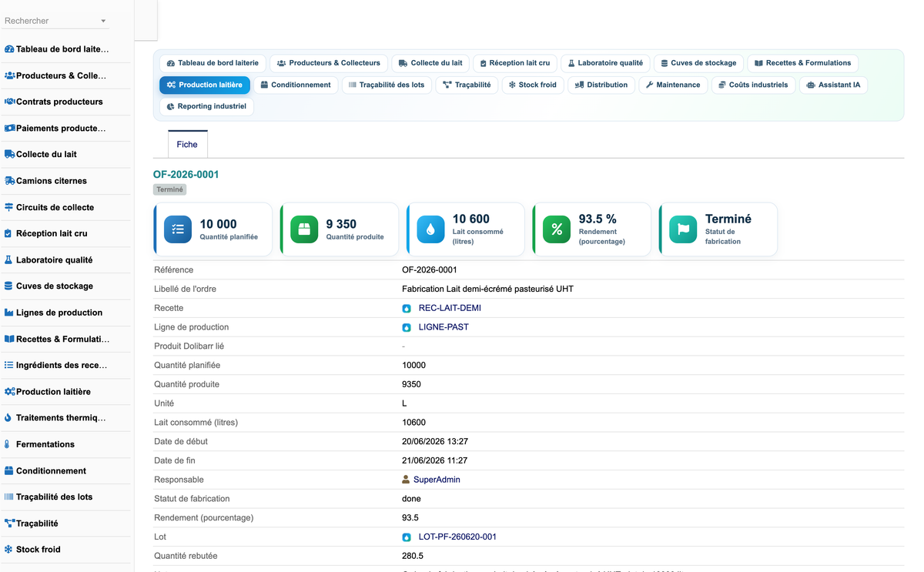Click the Quantité rebutée value 280.5

(x=413, y=556)
